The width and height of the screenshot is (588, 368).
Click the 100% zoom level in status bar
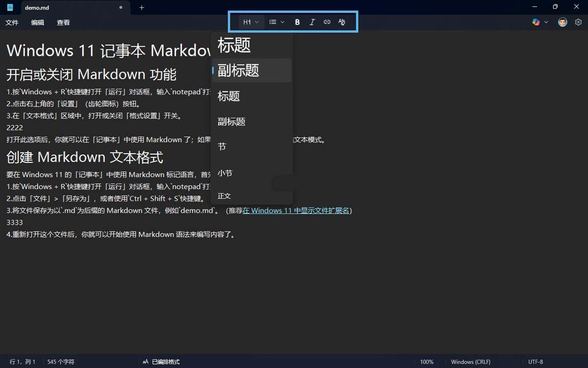tap(427, 362)
